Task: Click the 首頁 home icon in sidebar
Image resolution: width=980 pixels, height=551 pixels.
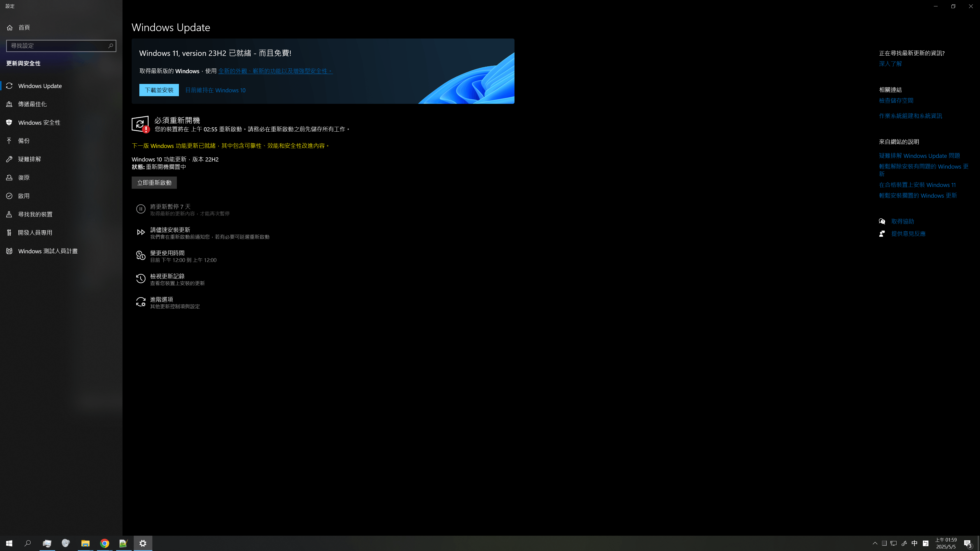Action: tap(10, 27)
